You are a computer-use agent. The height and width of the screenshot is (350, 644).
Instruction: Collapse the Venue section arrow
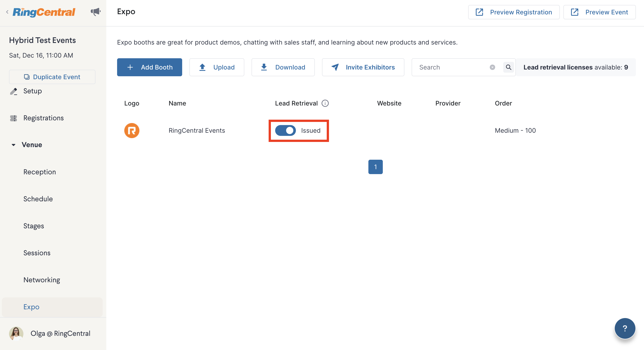14,145
